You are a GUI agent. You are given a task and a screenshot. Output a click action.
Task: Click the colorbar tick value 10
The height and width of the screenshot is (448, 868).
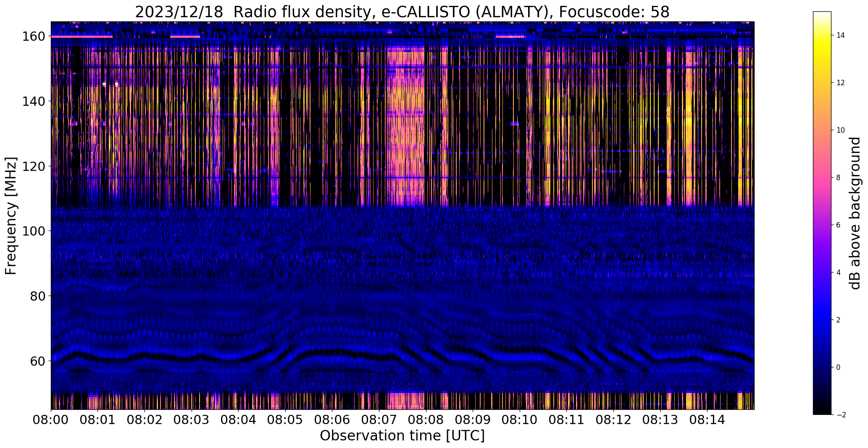pyautogui.click(x=841, y=130)
